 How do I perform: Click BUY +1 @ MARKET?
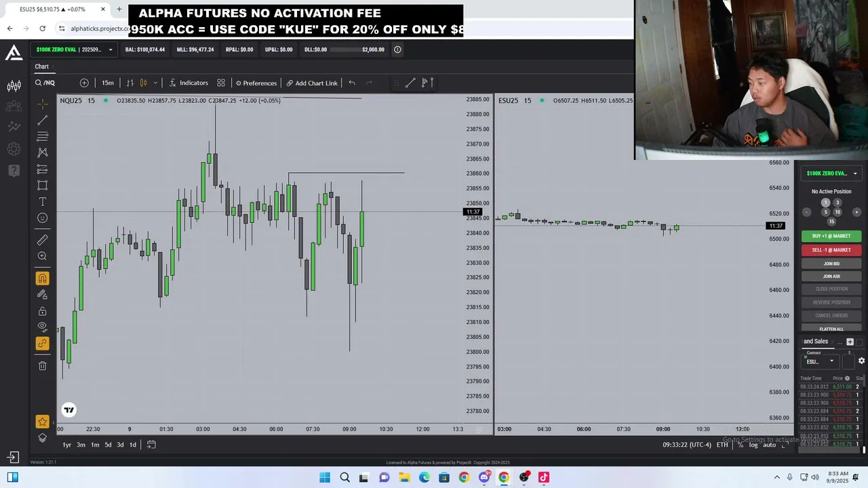pyautogui.click(x=831, y=236)
